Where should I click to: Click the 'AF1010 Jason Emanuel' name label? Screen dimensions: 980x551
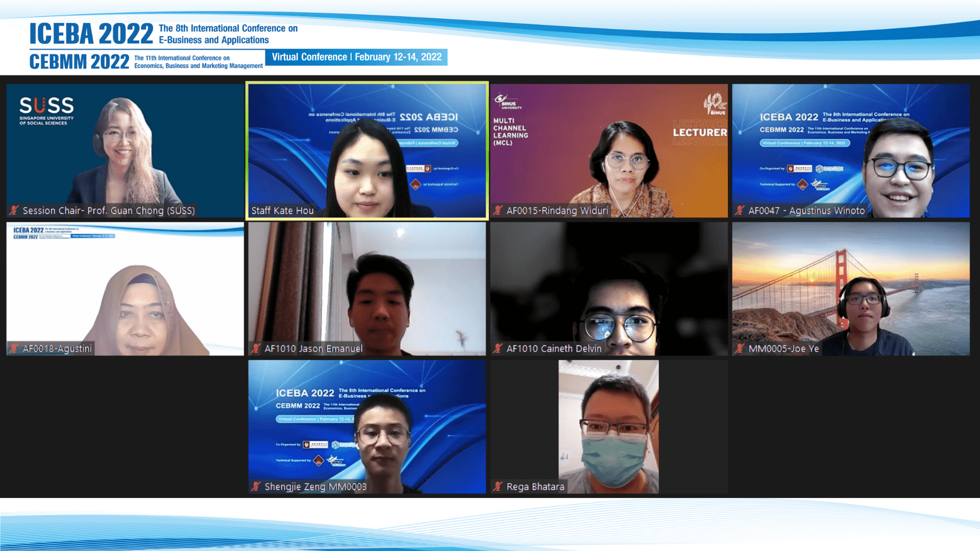click(313, 349)
